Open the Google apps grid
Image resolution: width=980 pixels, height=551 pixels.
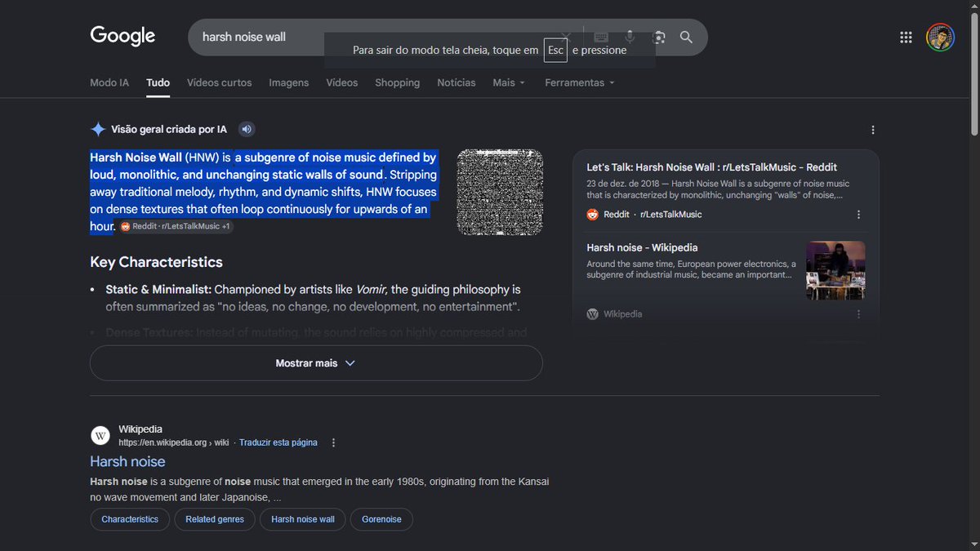coord(906,37)
